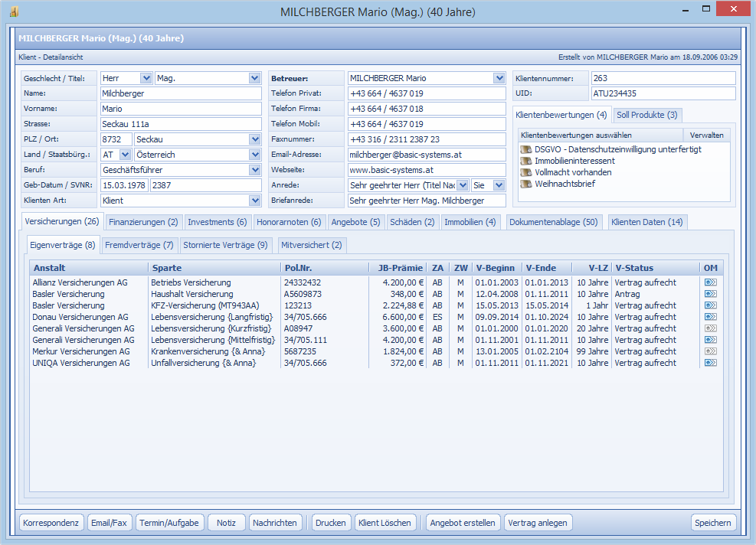This screenshot has width=756, height=545.
Task: Switch to the Immobilien (4) tab
Action: coord(470,222)
